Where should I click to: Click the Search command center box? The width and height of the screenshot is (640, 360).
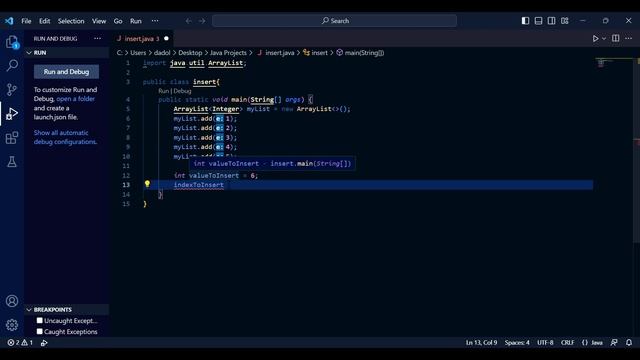click(x=334, y=21)
